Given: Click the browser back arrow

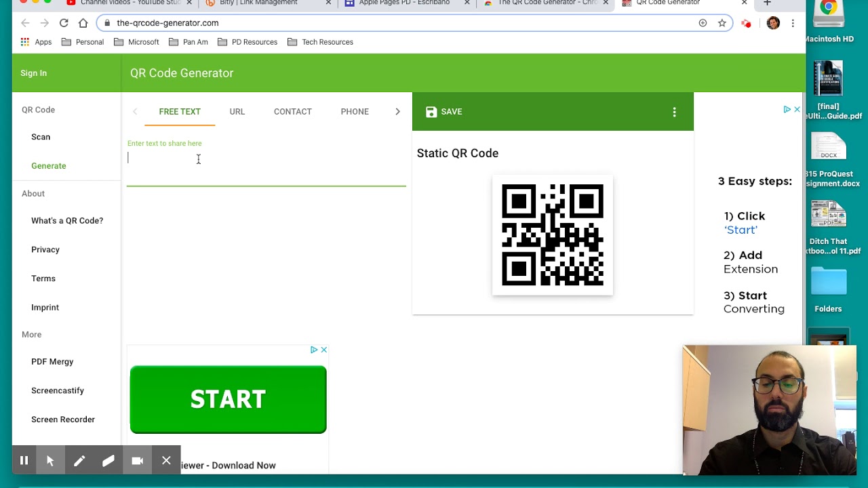Looking at the screenshot, I should tap(25, 23).
